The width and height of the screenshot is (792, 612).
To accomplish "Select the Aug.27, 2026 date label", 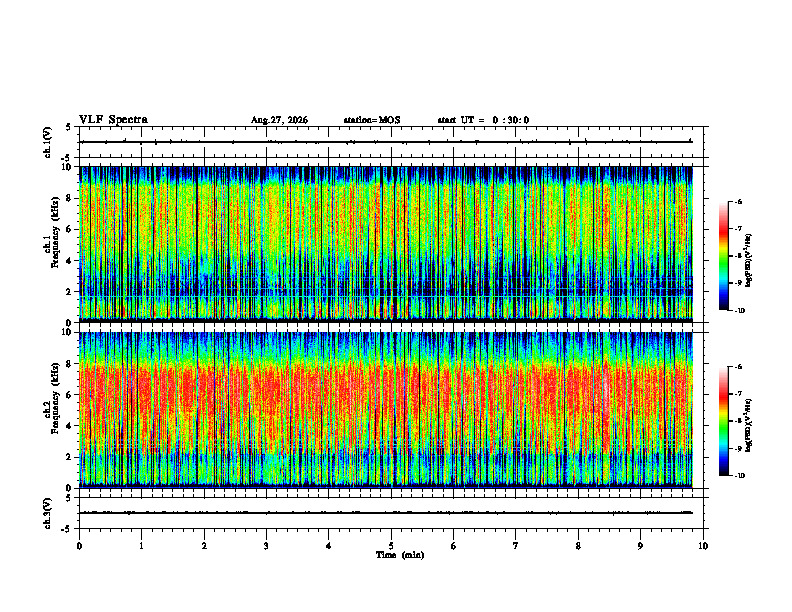I will point(279,120).
